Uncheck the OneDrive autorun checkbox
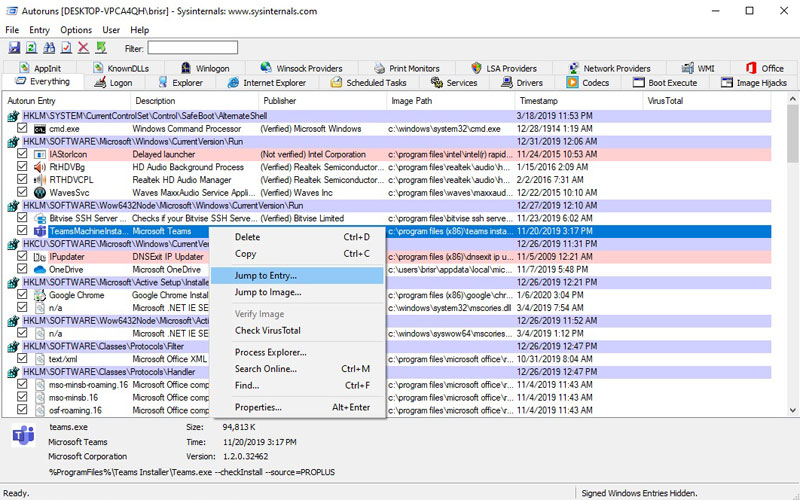This screenshot has height=500, width=800. tap(22, 269)
